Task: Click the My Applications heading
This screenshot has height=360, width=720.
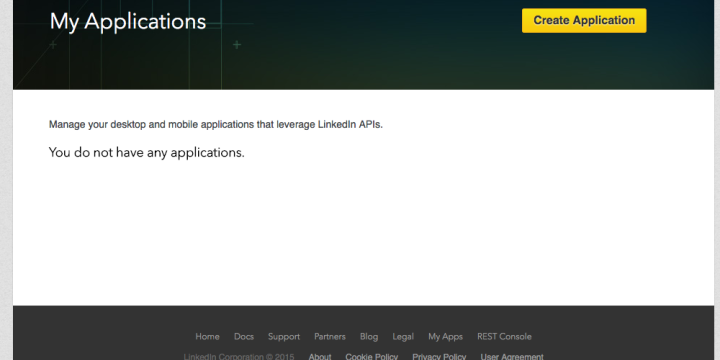Action: (x=128, y=22)
